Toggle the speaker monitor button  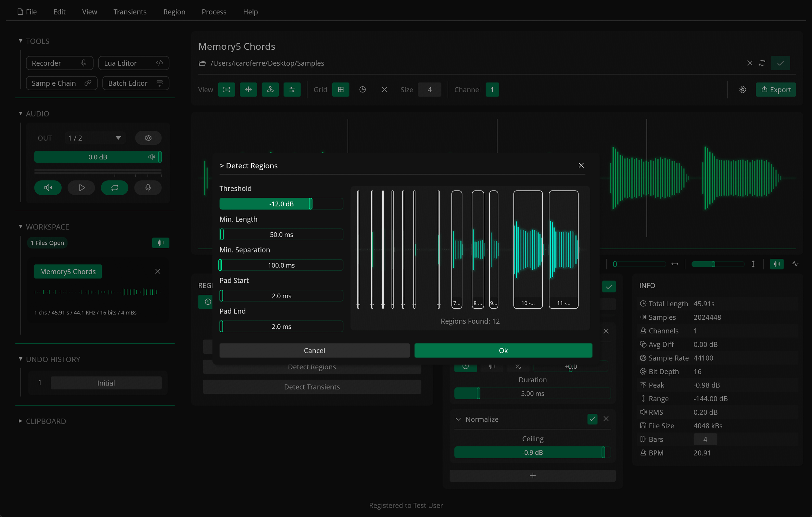[48, 187]
